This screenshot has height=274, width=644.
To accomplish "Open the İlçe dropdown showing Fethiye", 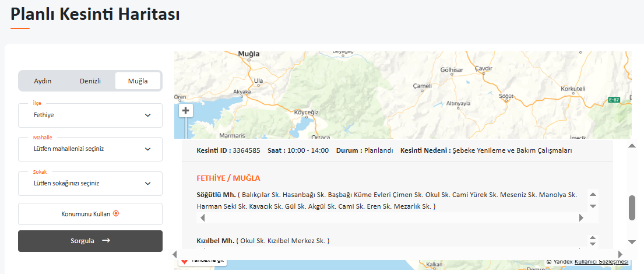I will click(x=90, y=115).
